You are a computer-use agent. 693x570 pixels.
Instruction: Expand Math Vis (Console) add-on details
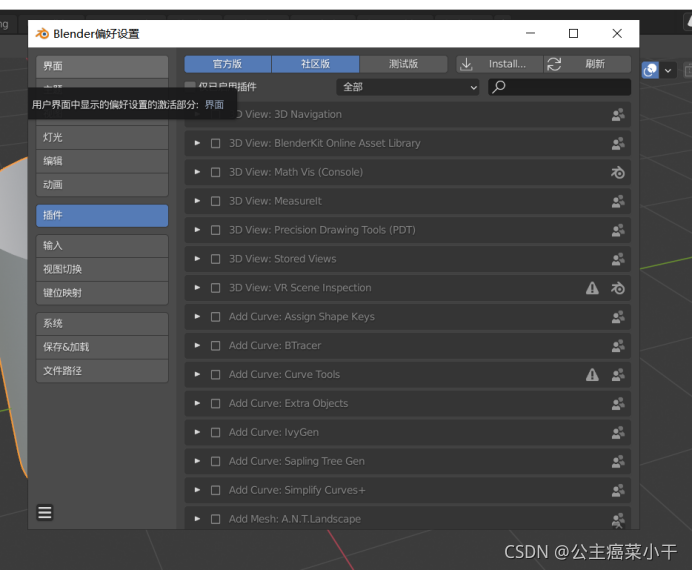(197, 172)
